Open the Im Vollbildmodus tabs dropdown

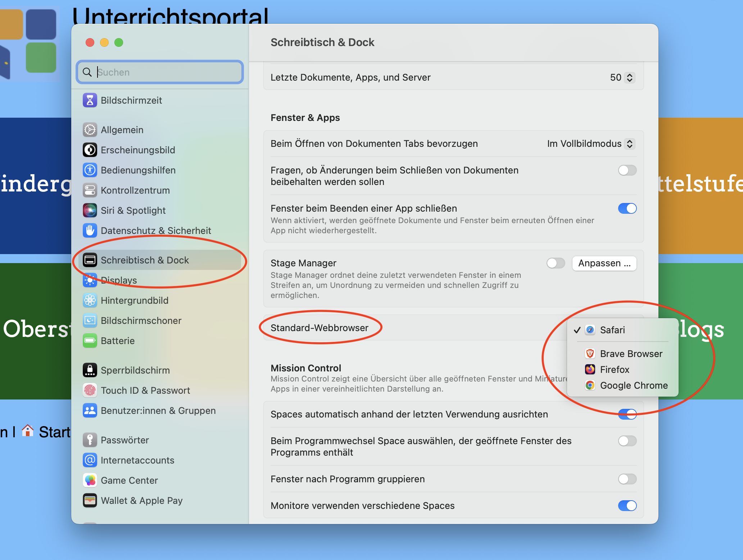[590, 144]
